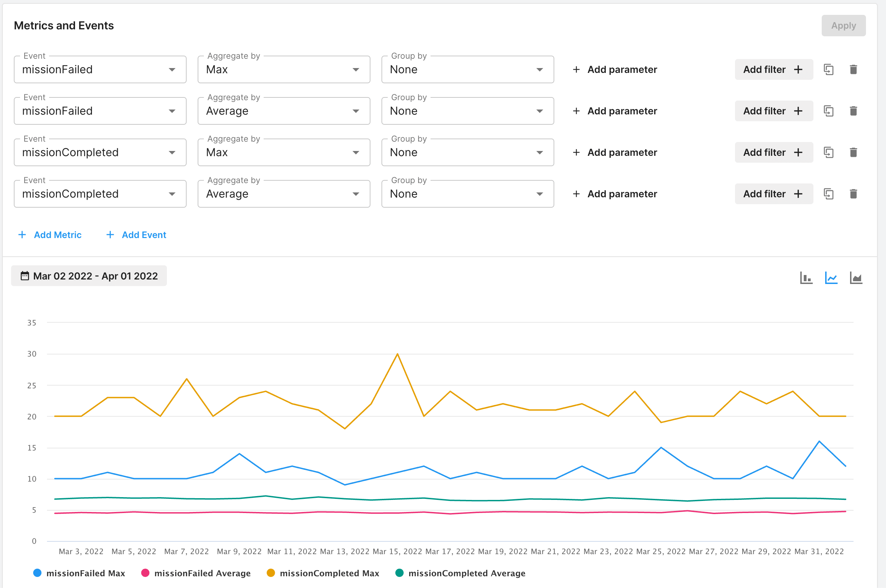This screenshot has width=886, height=588.
Task: Duplicate the missionCompleted Average row
Action: (828, 194)
